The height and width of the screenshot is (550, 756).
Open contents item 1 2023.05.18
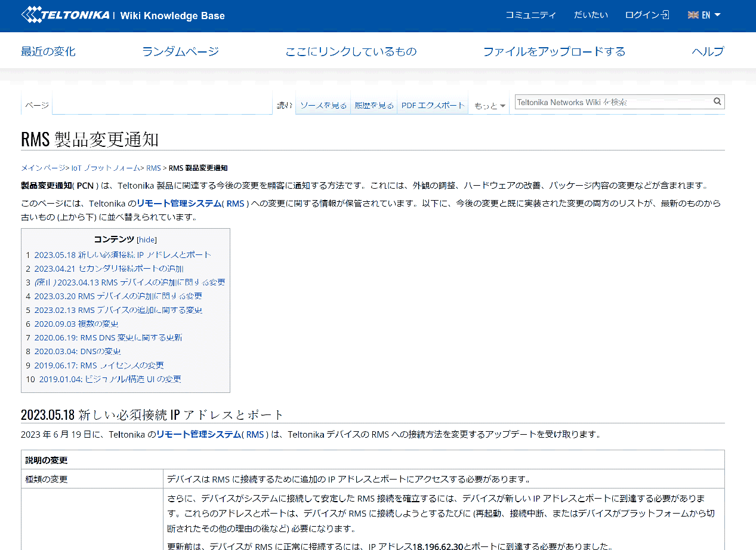123,254
